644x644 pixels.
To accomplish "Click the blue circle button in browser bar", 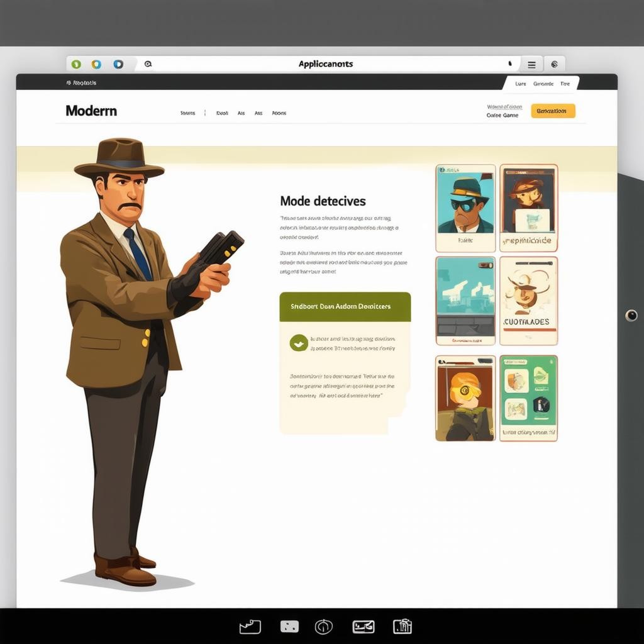I will (118, 64).
